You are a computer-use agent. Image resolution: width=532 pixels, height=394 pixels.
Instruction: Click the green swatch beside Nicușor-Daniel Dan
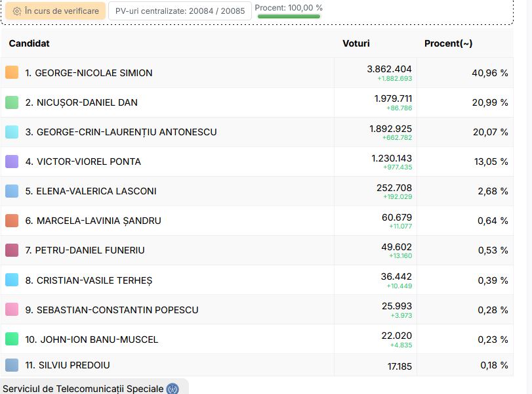click(12, 102)
